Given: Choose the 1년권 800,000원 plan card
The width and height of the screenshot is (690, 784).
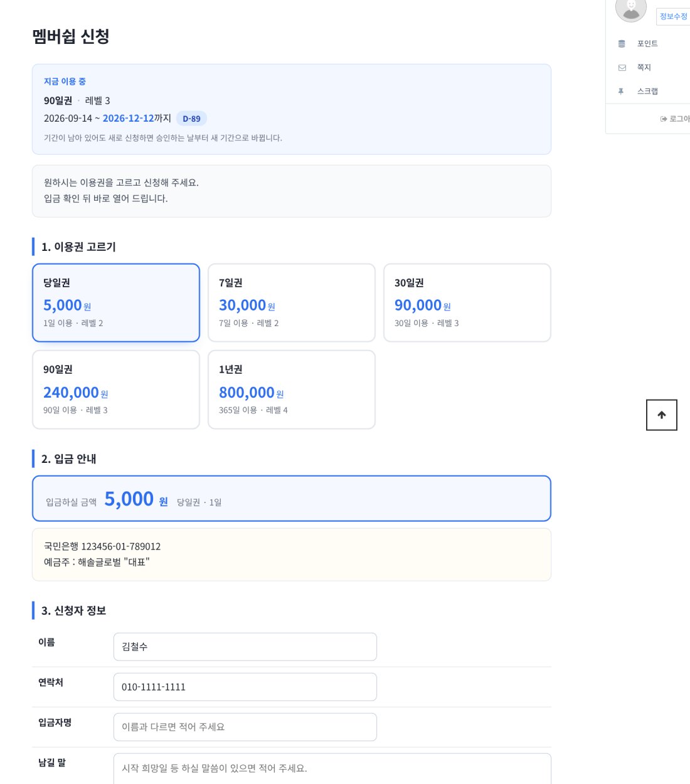Looking at the screenshot, I should tap(292, 389).
